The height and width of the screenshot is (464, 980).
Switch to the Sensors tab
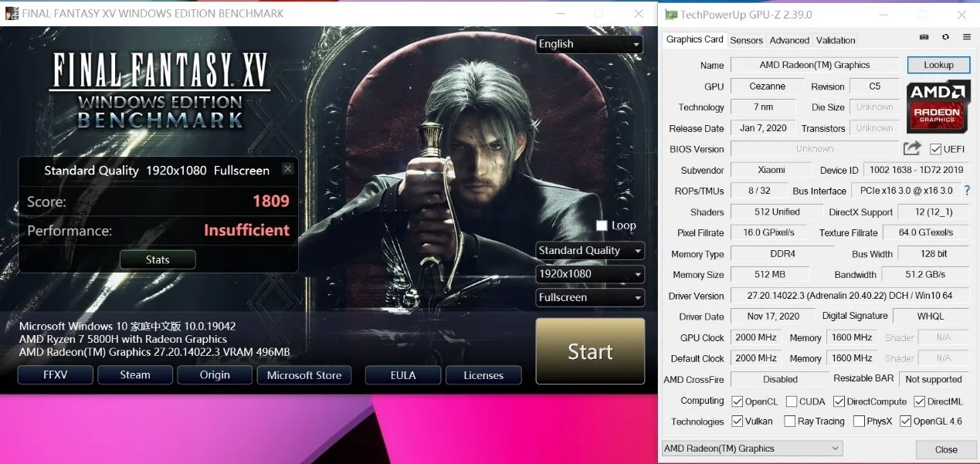pos(746,40)
